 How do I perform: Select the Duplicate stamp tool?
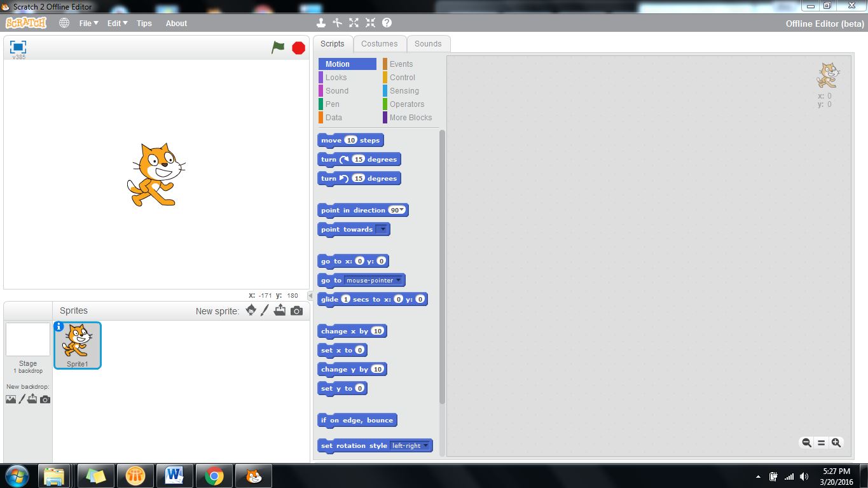tap(321, 23)
